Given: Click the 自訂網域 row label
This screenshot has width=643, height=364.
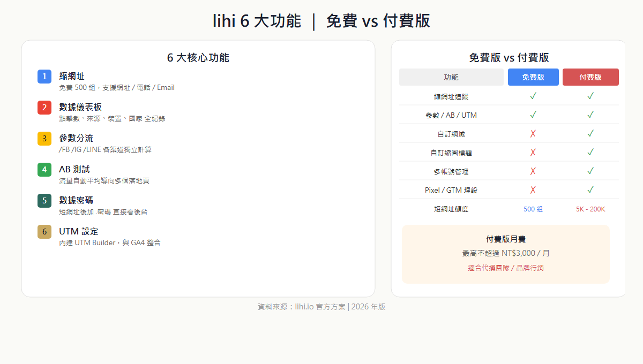Looking at the screenshot, I should 451,134.
